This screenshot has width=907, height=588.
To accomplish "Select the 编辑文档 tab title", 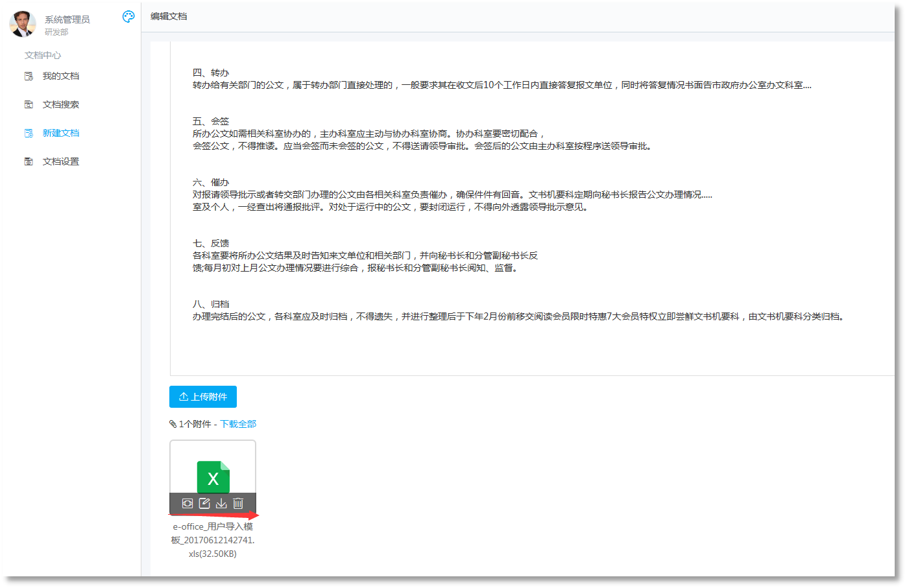I will (x=169, y=16).
